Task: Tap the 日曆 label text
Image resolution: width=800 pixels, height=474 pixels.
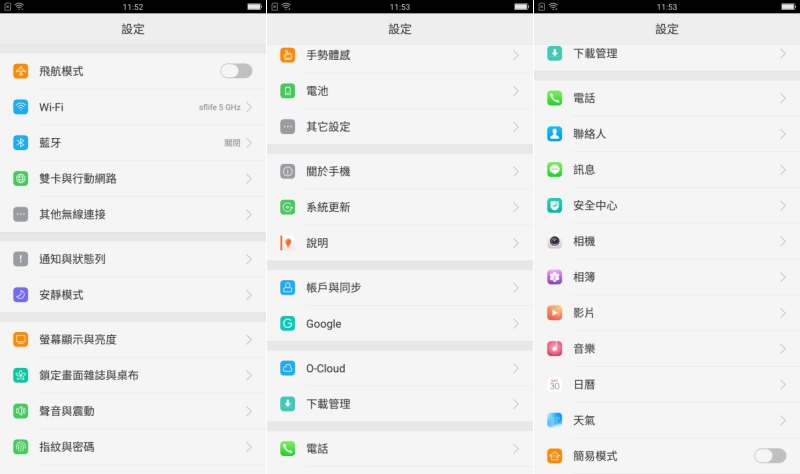Action: pyautogui.click(x=584, y=384)
